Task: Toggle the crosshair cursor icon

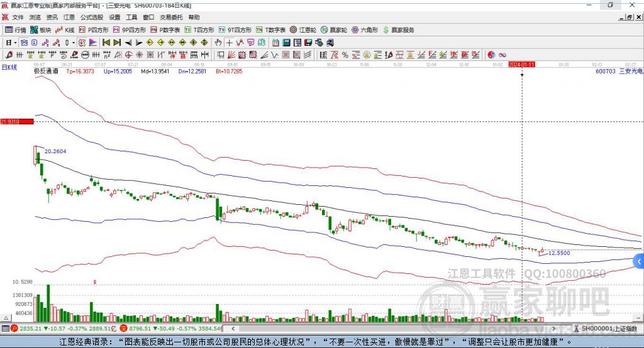Action: (x=229, y=43)
